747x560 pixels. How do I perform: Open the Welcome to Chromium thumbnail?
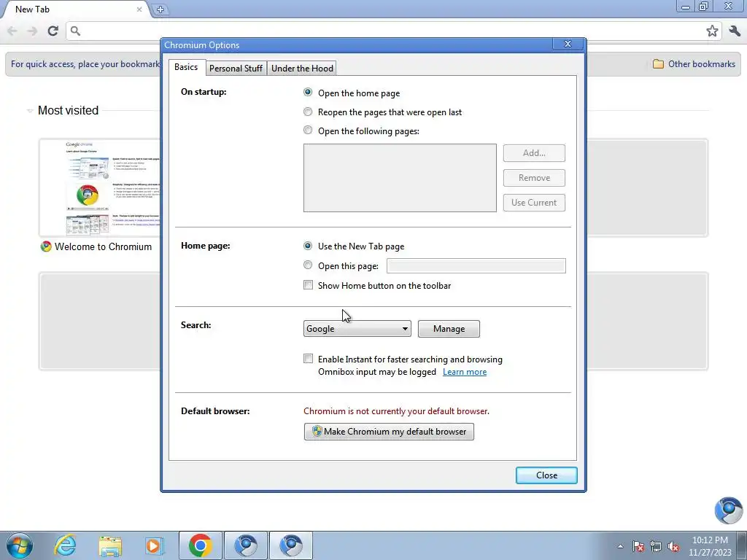100,187
